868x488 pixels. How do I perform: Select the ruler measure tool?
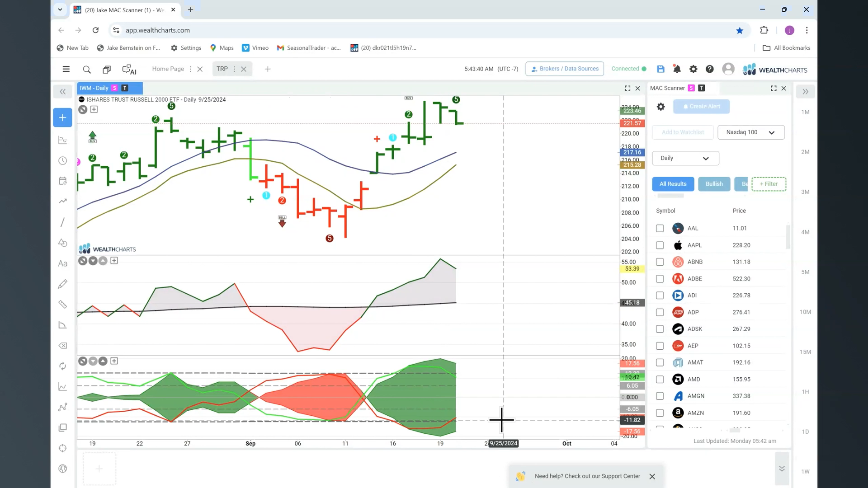[x=63, y=305]
